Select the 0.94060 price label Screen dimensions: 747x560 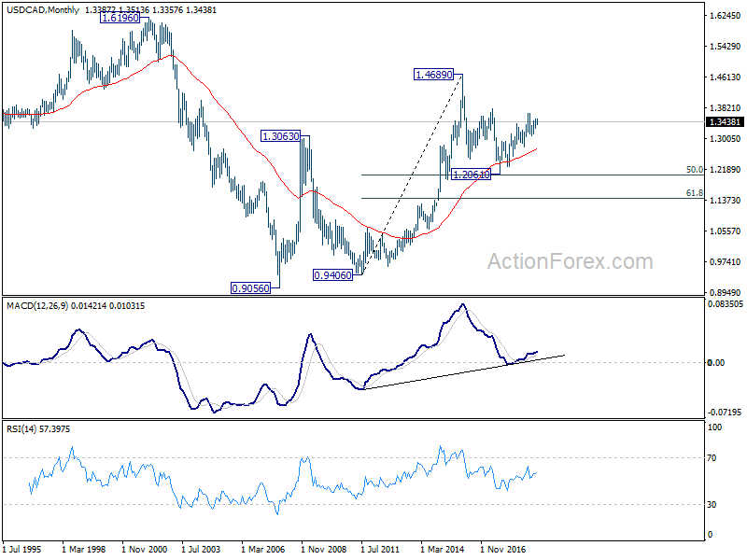tap(332, 275)
